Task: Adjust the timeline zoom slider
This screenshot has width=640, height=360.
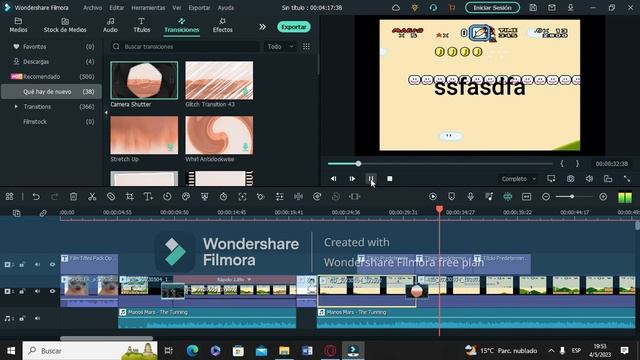Action: [573, 197]
